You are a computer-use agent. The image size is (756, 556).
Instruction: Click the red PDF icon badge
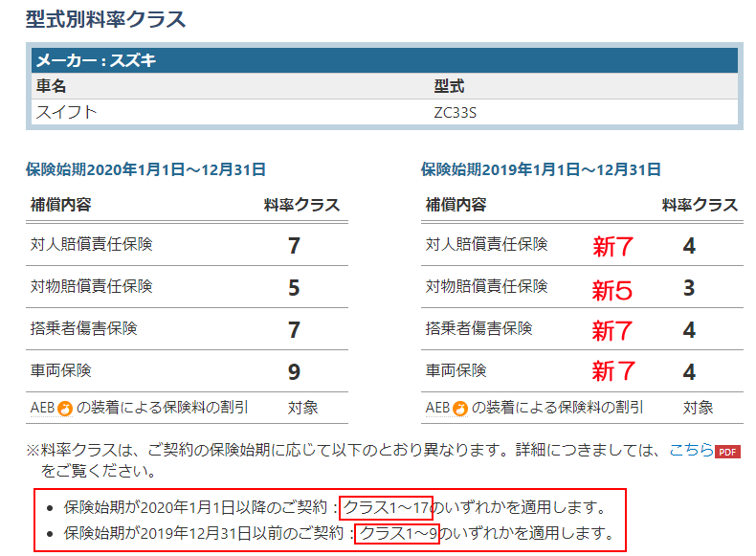tap(727, 452)
